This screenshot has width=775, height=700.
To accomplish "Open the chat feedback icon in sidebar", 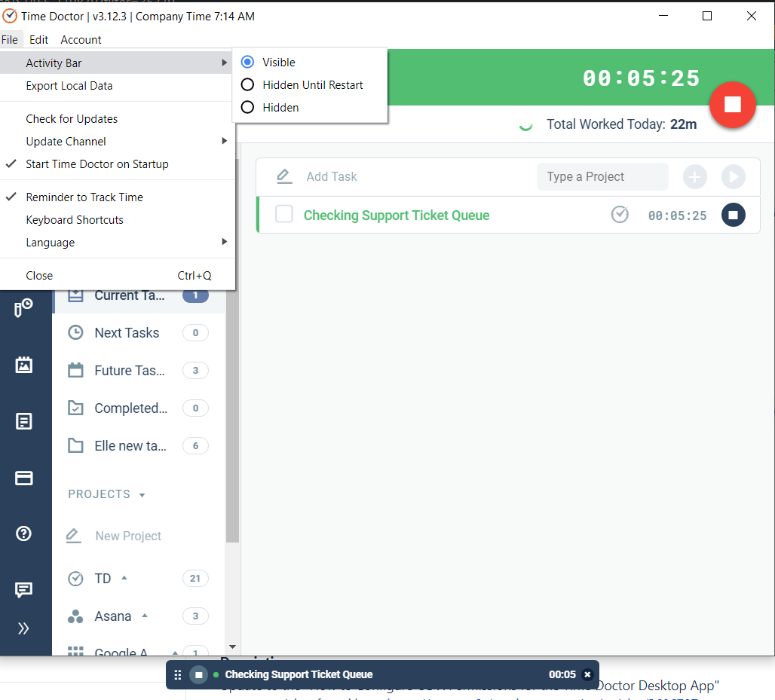I will (x=23, y=589).
